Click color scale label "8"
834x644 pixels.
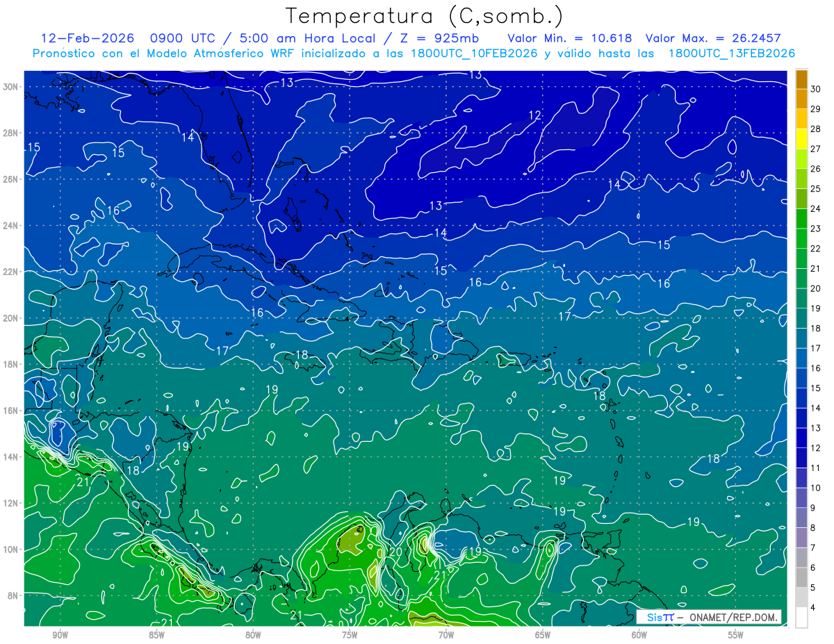pos(813,528)
